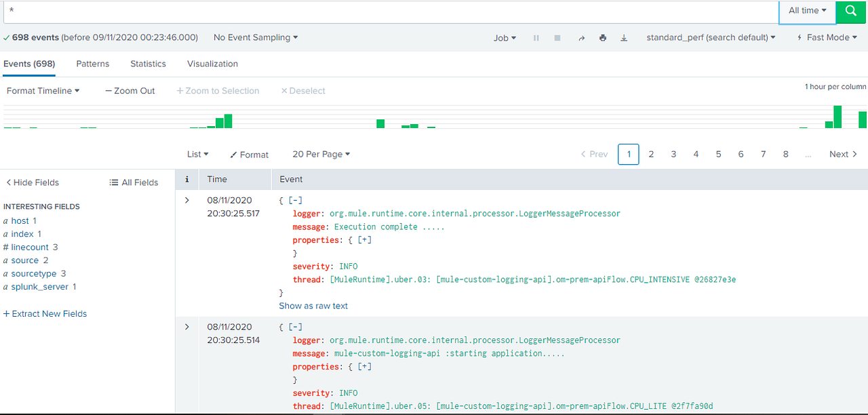The image size is (868, 415).
Task: Stop the search job
Action: [557, 38]
